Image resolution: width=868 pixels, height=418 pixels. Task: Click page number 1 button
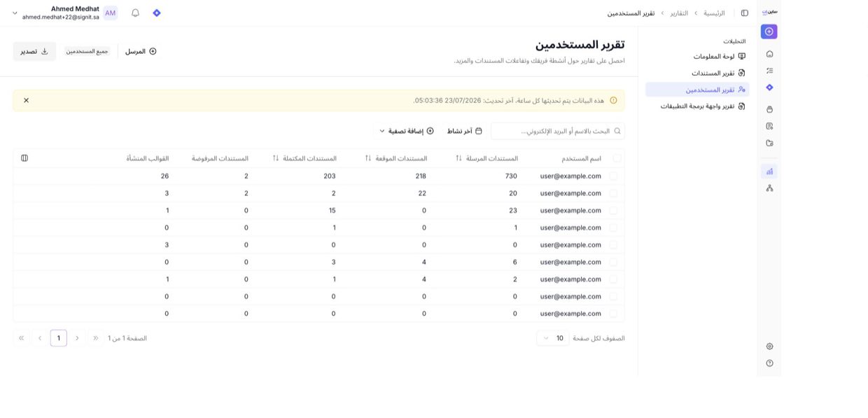[59, 338]
